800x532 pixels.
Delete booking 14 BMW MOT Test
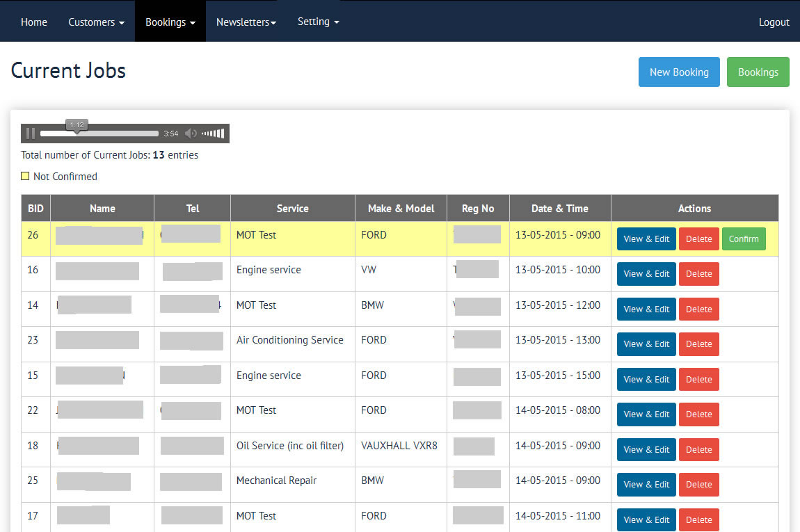[698, 309]
